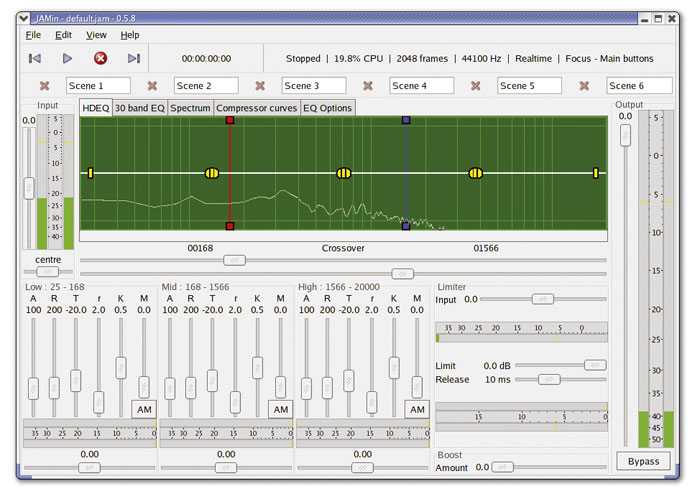Toggle the Bypass button
This screenshot has height=499, width=700.
tap(643, 461)
